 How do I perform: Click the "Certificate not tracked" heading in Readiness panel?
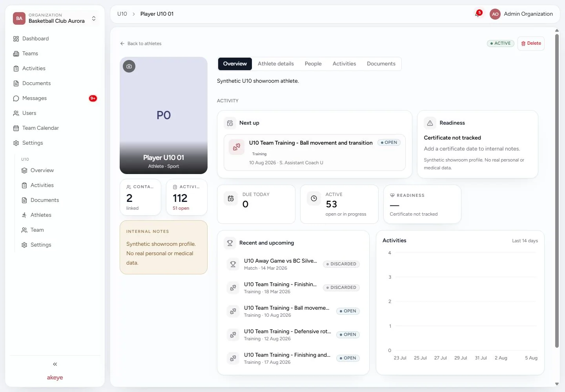click(452, 138)
